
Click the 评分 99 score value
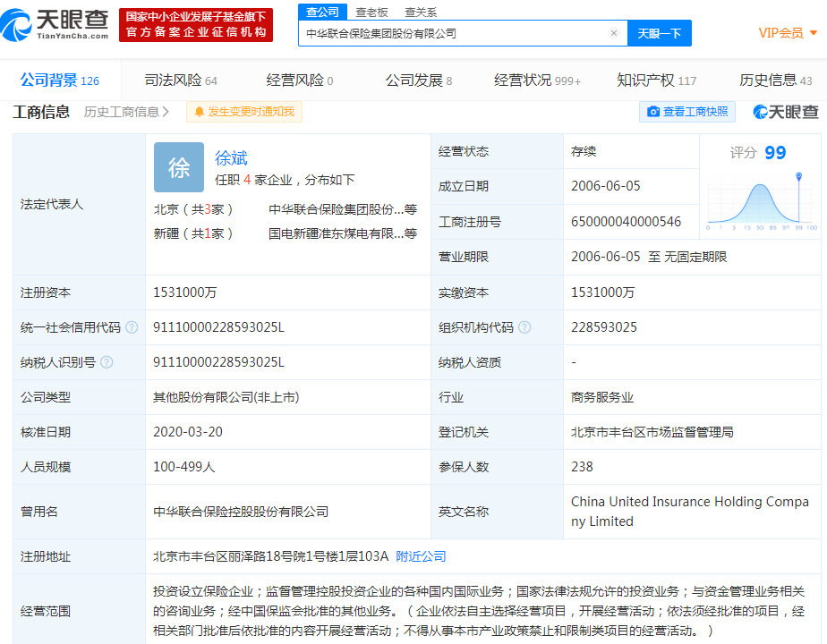pos(775,152)
